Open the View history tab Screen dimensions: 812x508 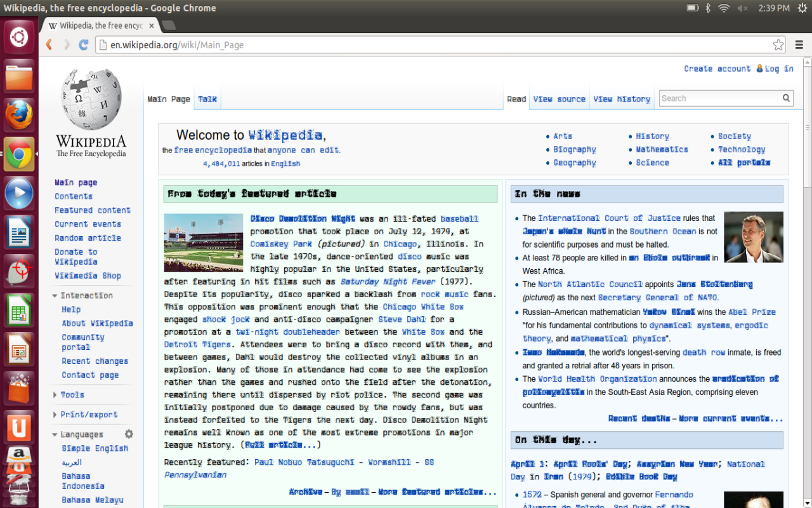pos(622,99)
